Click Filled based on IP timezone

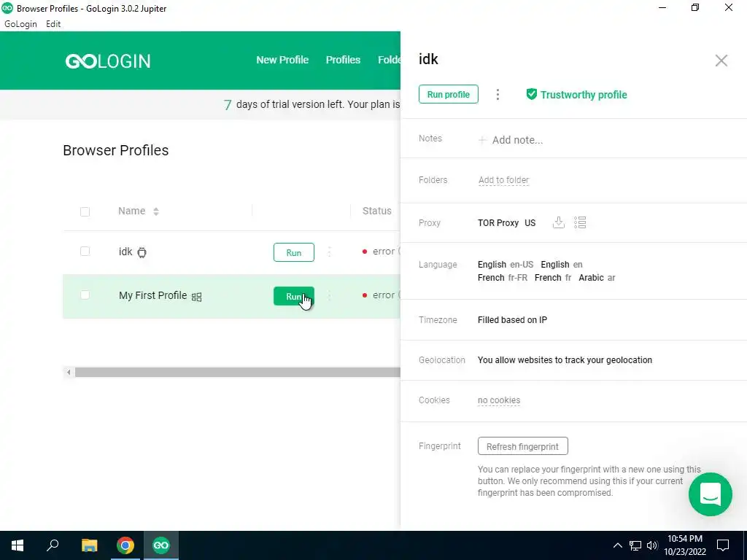pos(512,320)
